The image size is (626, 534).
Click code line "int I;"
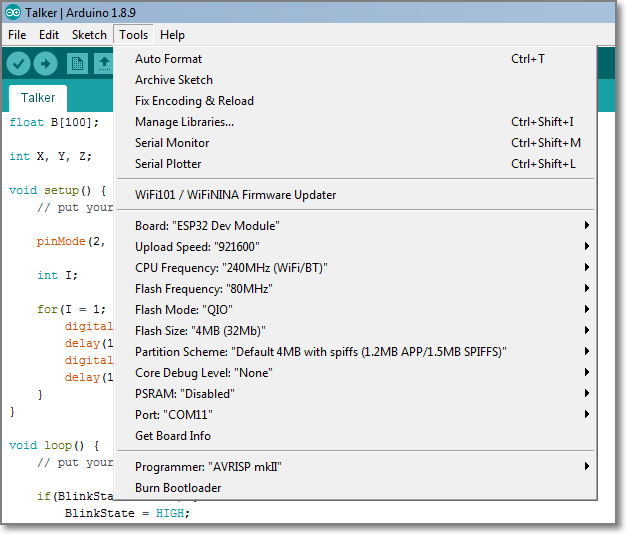click(x=57, y=275)
